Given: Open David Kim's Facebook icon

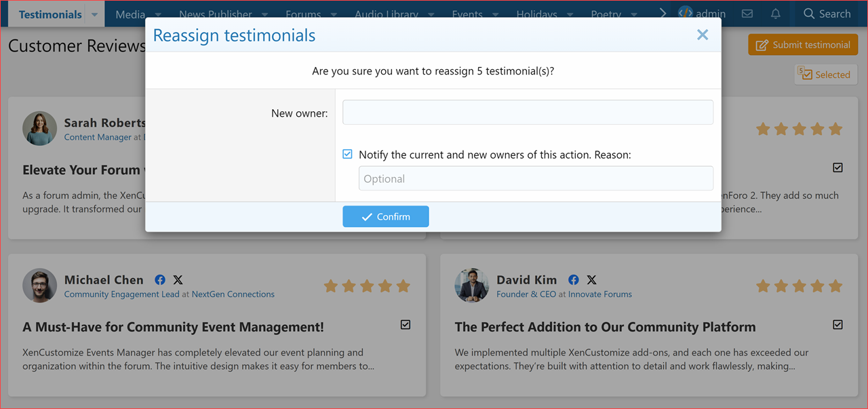Looking at the screenshot, I should click(574, 279).
